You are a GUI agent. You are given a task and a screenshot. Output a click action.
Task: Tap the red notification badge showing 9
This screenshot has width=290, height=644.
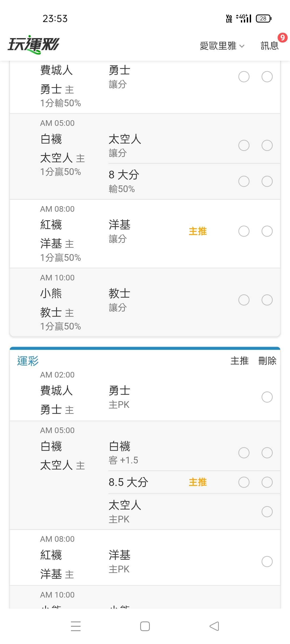(x=282, y=38)
